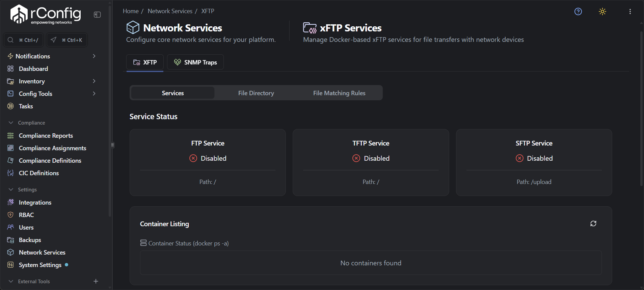Click the sidebar resize handle
Viewport: 644px width, 290px height.
click(x=112, y=145)
